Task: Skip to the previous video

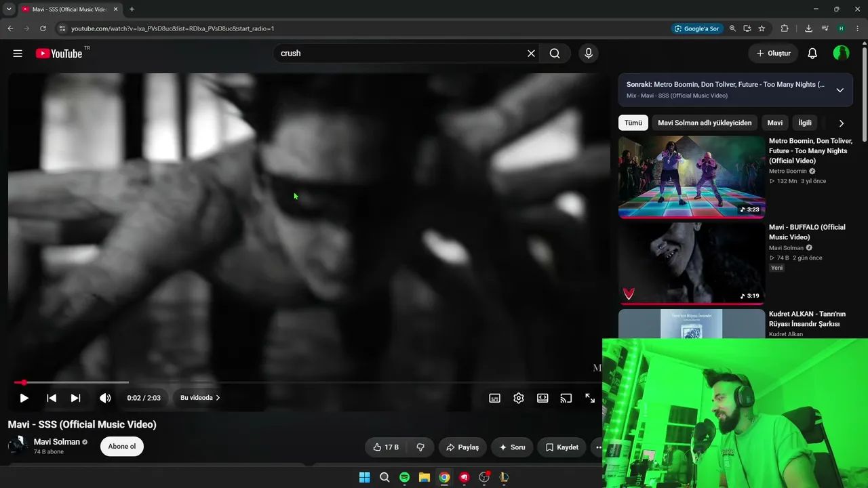Action: pos(52,398)
